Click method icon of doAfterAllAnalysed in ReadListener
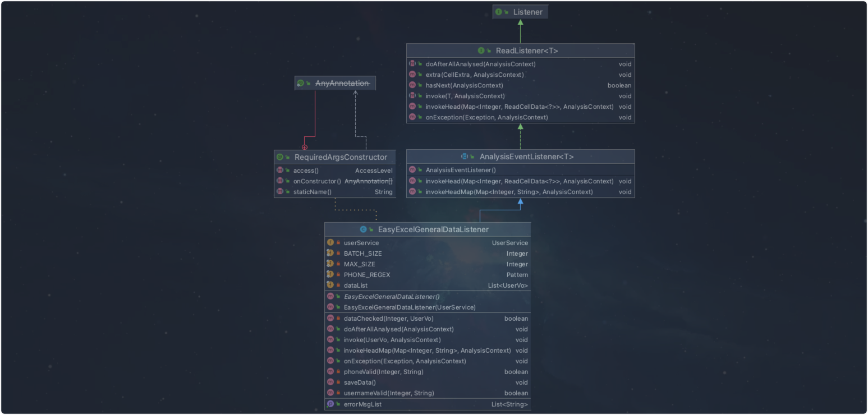Viewport: 868px width, 415px height. [x=412, y=64]
